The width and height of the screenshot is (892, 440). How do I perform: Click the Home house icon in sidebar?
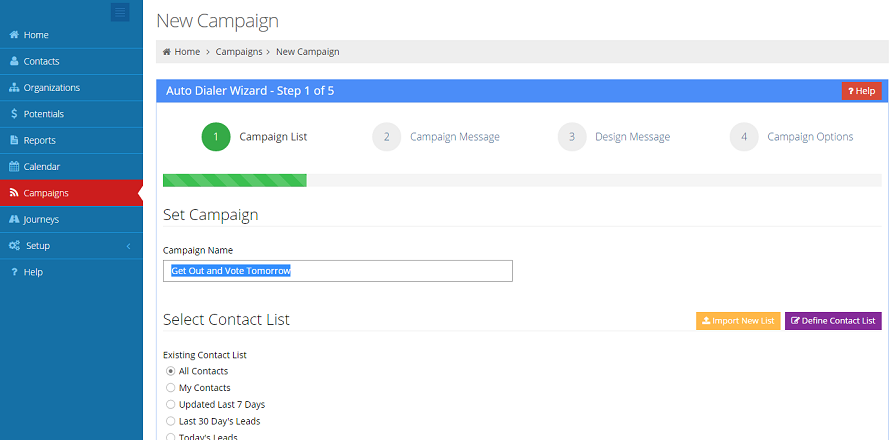click(14, 35)
